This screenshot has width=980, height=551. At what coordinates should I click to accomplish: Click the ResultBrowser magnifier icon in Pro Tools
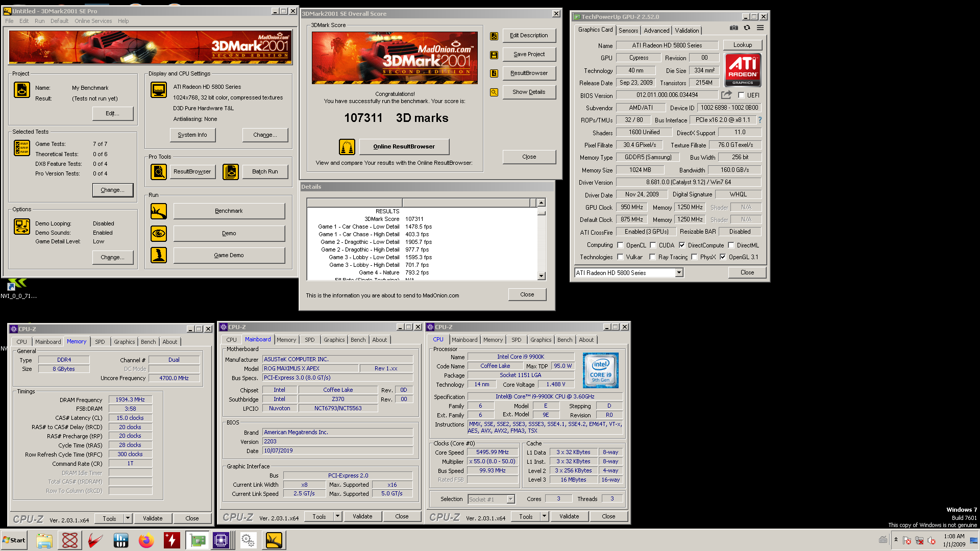[x=159, y=172]
